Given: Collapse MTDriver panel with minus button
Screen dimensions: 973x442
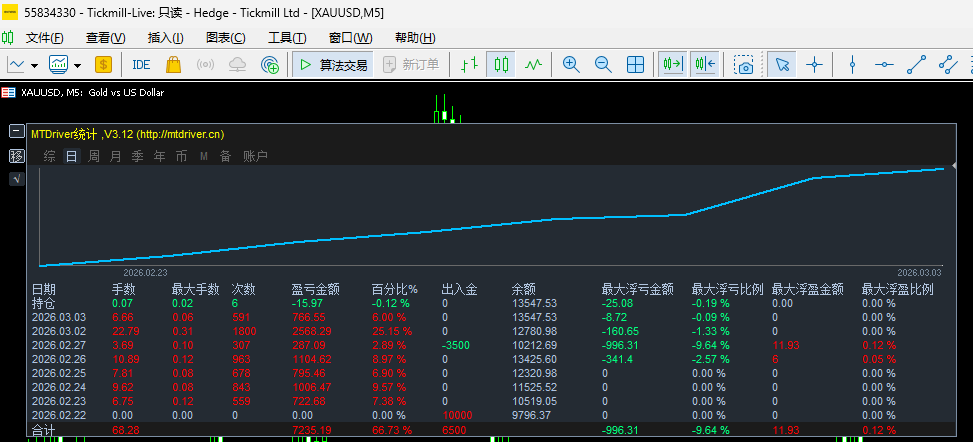Looking at the screenshot, I should [x=17, y=131].
